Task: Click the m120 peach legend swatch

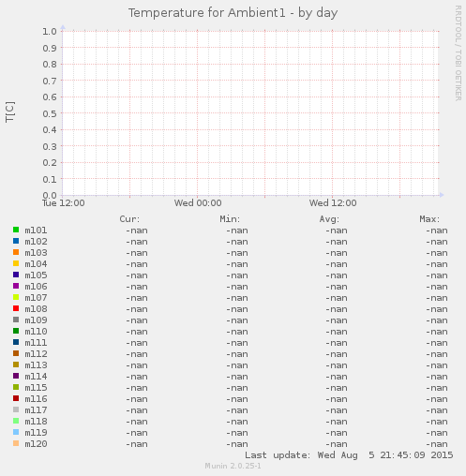Action: click(x=16, y=443)
